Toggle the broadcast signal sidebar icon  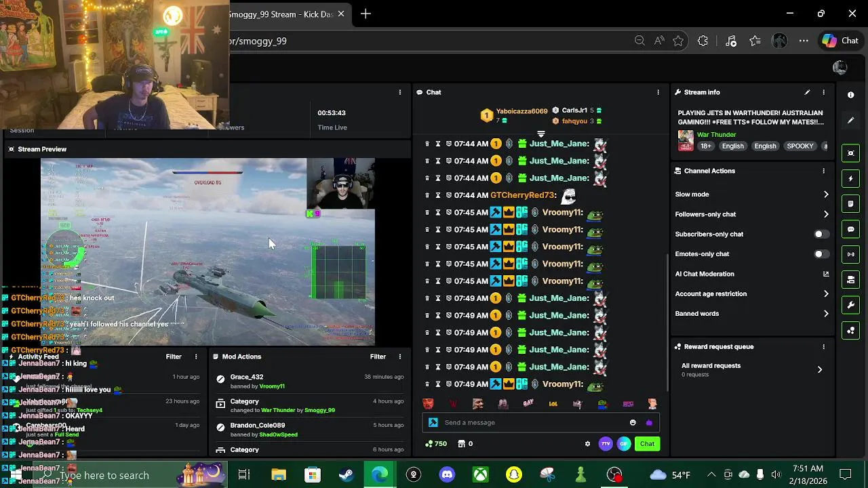pos(851,254)
